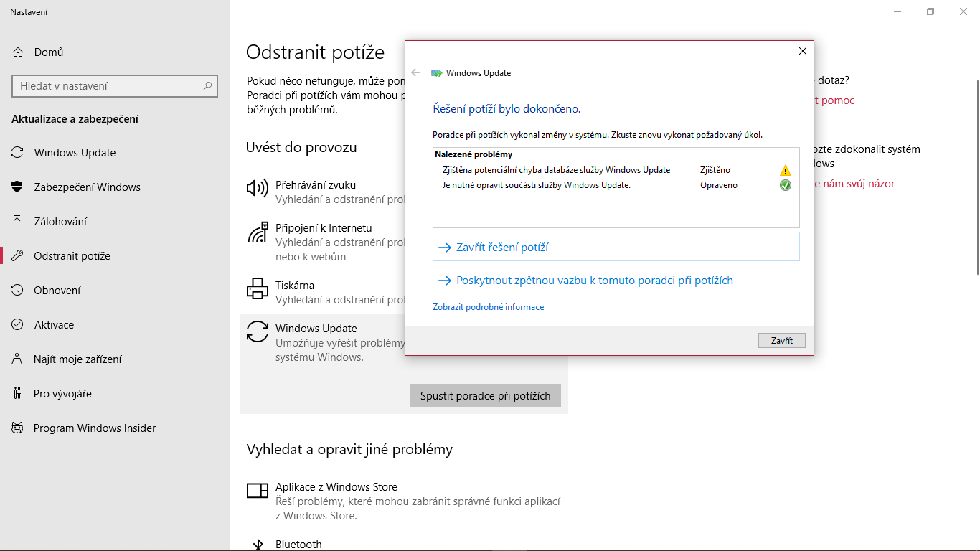This screenshot has width=980, height=551.
Task: Click the yellow warning icon for Zjištěno
Action: pos(785,171)
